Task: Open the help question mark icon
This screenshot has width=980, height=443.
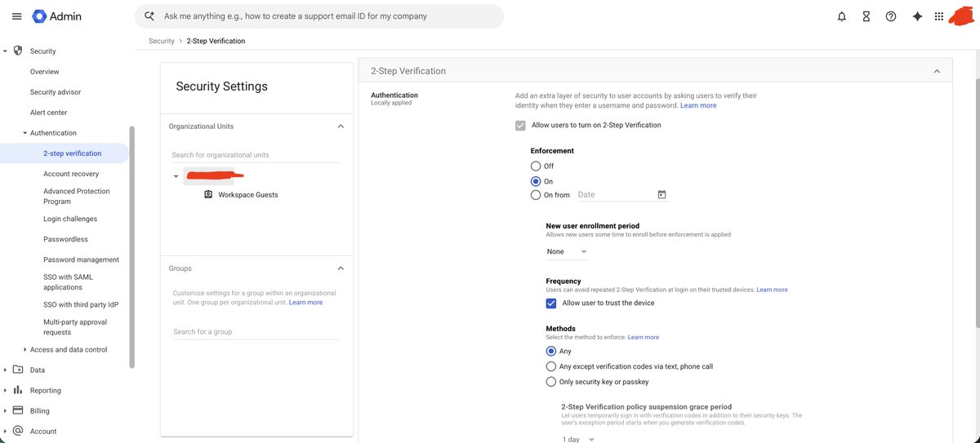Action: pos(891,16)
